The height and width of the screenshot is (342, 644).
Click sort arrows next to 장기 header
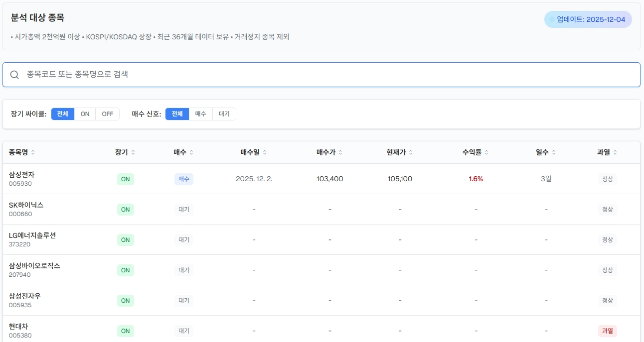pos(133,152)
